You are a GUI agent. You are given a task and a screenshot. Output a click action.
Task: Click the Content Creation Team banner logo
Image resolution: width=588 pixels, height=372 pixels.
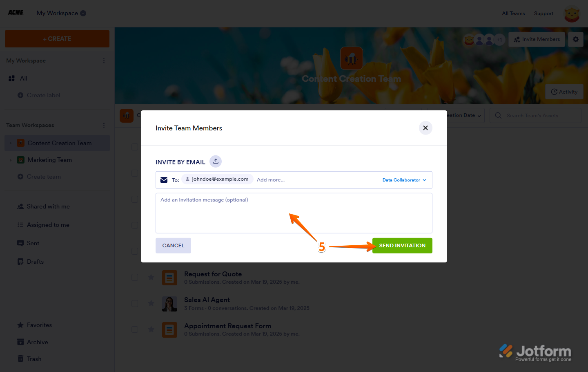(x=352, y=58)
